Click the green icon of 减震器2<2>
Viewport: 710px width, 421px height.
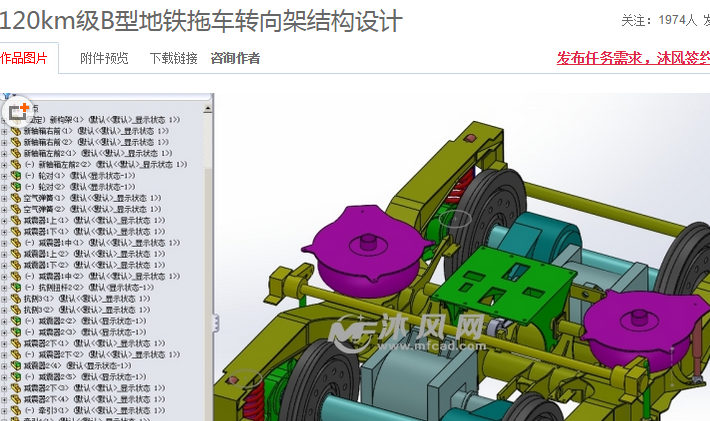(x=16, y=321)
